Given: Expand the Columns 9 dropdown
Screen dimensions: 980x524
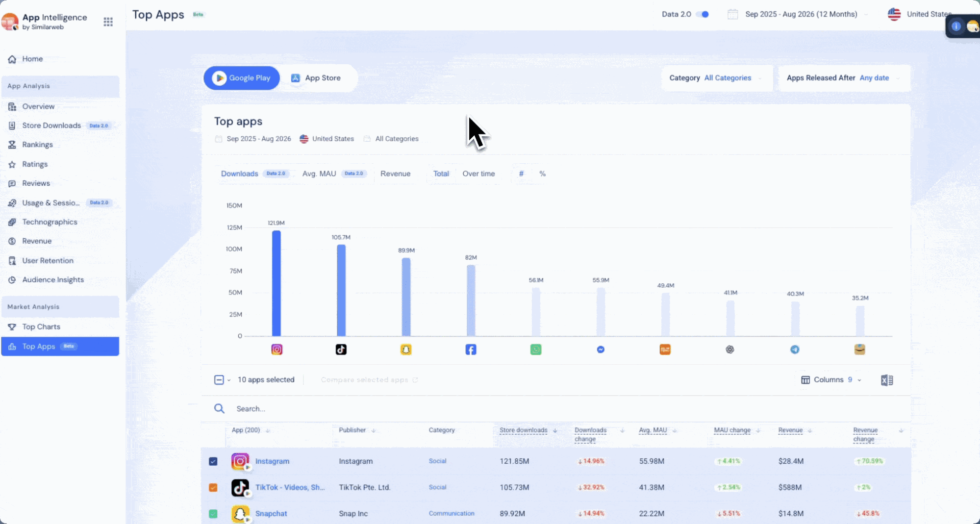Looking at the screenshot, I should (x=831, y=380).
